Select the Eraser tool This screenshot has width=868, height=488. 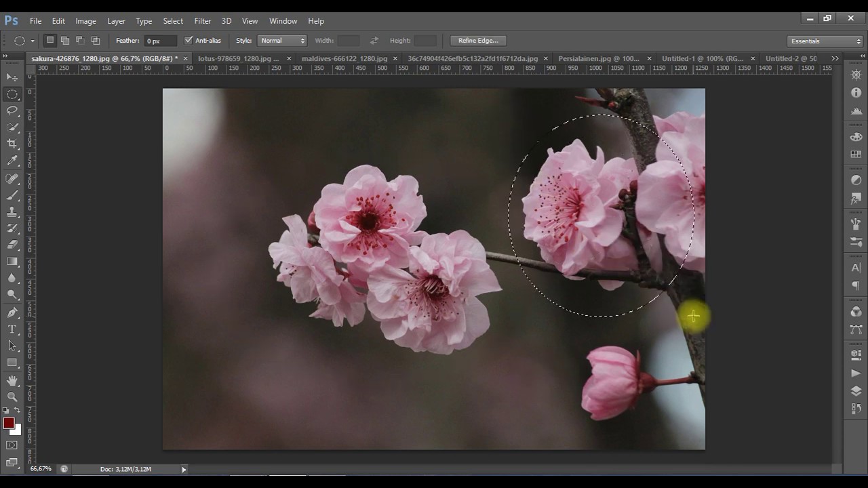(12, 244)
